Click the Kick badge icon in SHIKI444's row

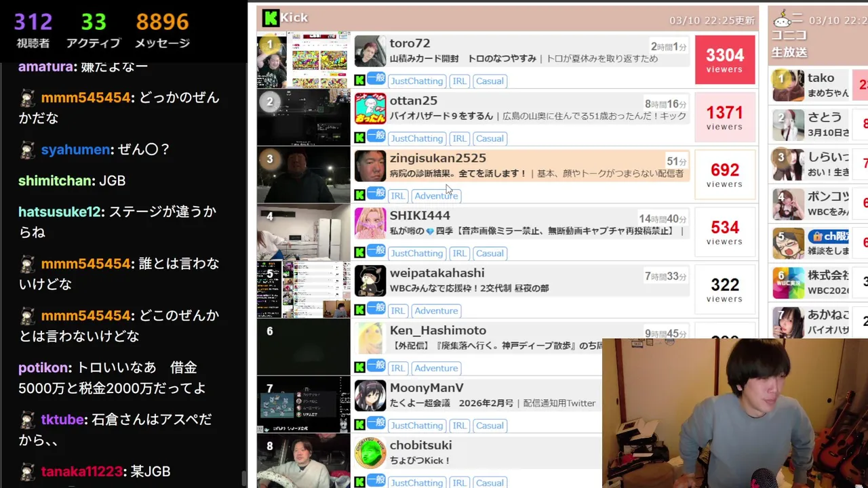[359, 253]
